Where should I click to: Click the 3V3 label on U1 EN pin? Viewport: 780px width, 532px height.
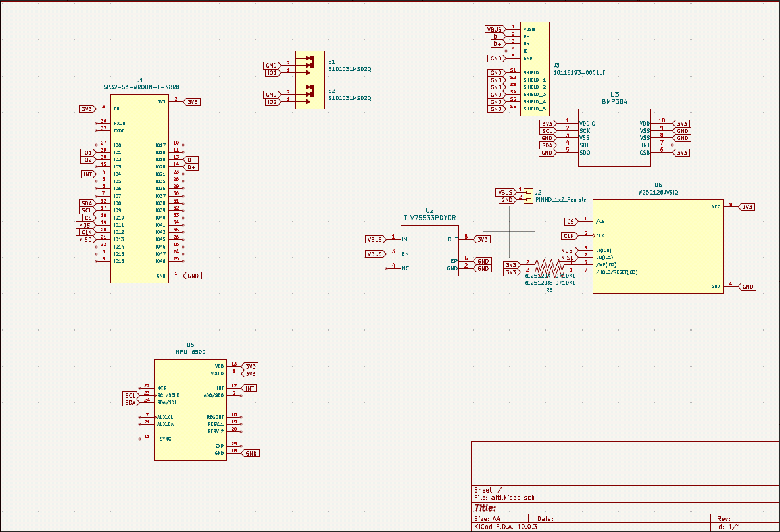pyautogui.click(x=87, y=109)
